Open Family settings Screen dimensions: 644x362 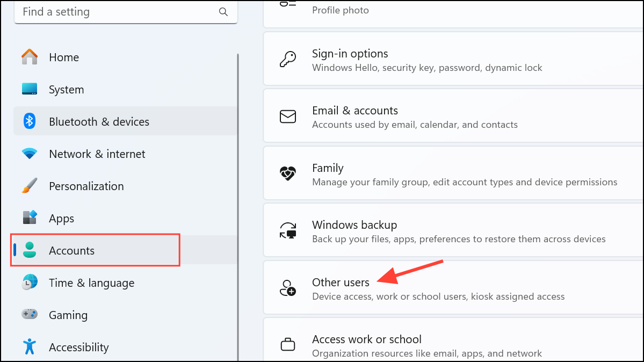pyautogui.click(x=430, y=173)
